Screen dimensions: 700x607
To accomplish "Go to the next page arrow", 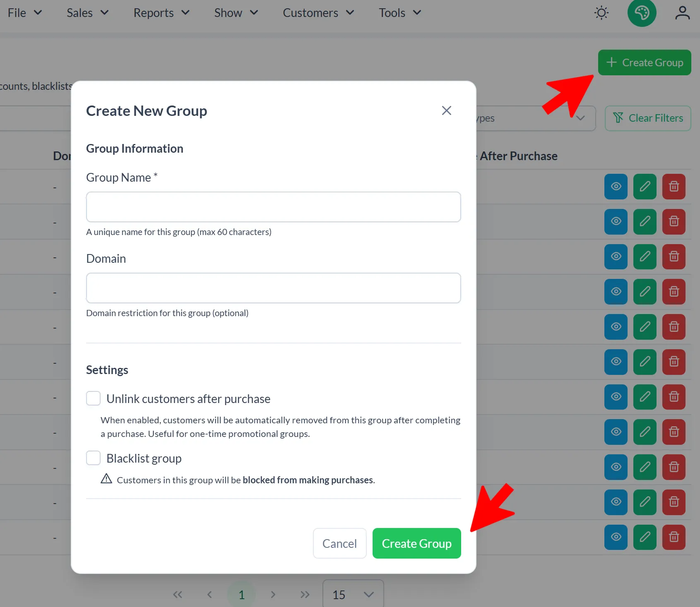I will (x=273, y=595).
